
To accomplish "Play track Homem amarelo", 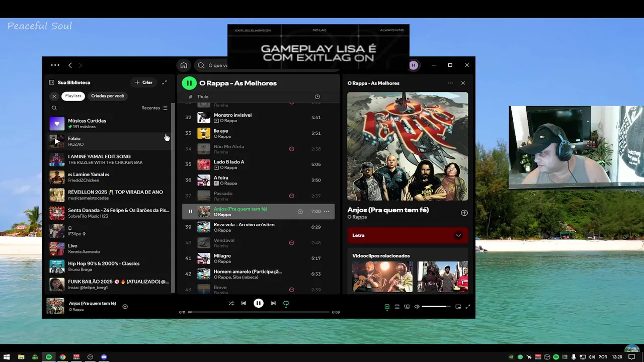I will 258,274.
